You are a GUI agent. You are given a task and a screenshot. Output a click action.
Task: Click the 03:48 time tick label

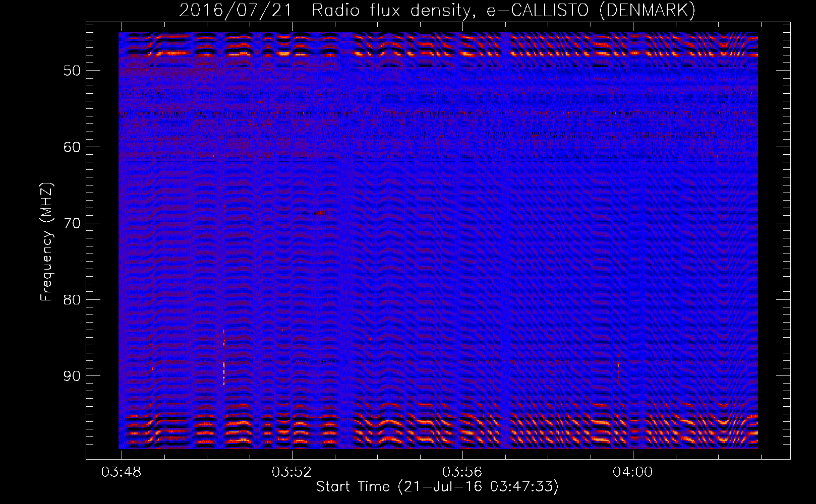[x=122, y=472]
